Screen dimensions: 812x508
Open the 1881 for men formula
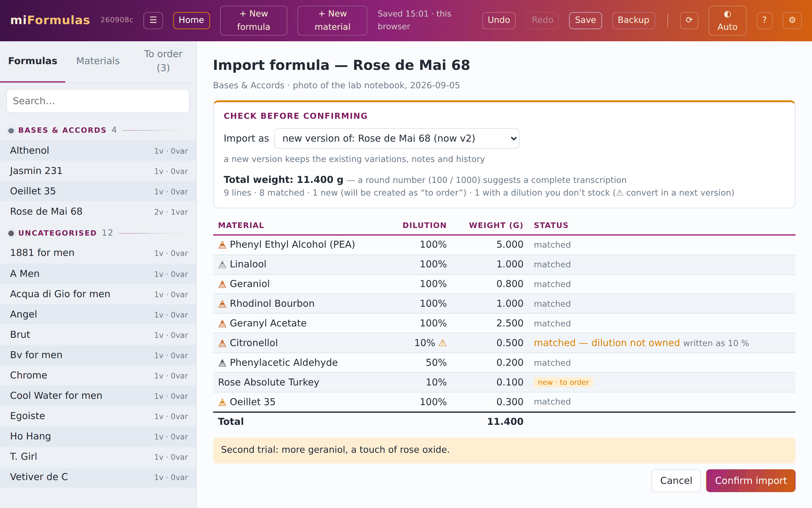pos(98,253)
